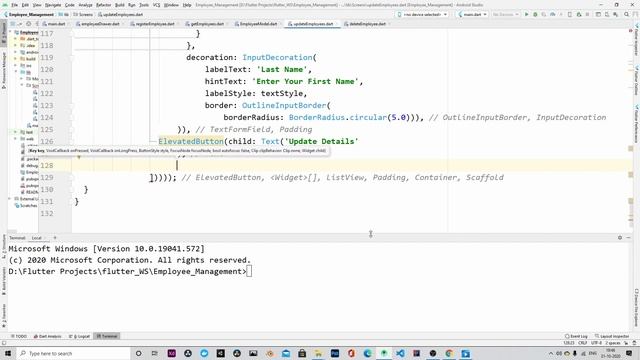Show hidden system tray icons
Screen dimensions: 640x360
[x=551, y=353]
